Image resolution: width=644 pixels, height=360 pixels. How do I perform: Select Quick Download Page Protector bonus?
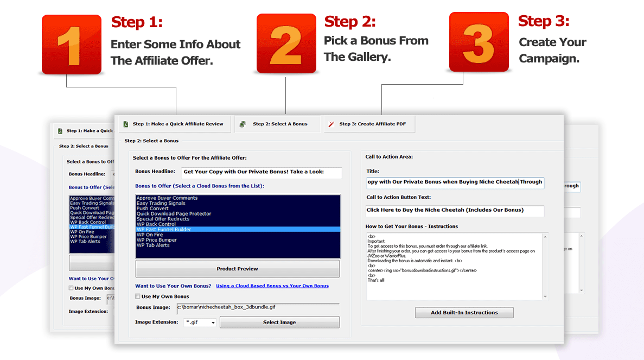[x=238, y=214]
